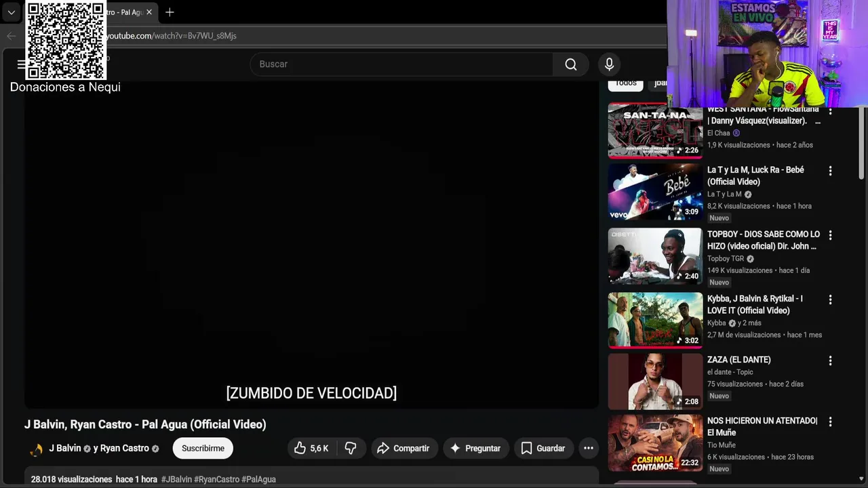Open a new browser tab with the plus icon
The height and width of the screenshot is (488, 868).
[x=170, y=12]
